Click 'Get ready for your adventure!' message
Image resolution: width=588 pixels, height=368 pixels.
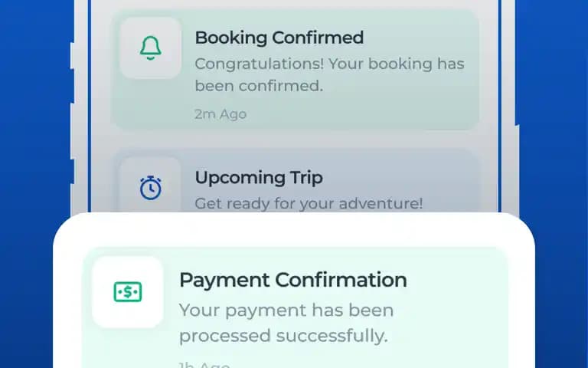309,203
